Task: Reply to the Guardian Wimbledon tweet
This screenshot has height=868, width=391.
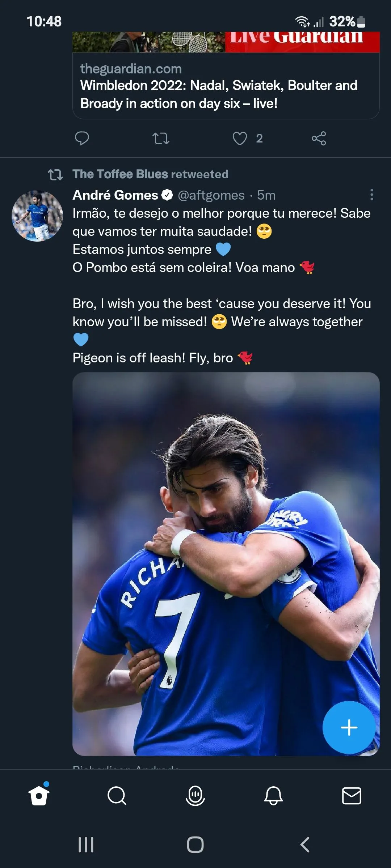Action: pyautogui.click(x=82, y=138)
